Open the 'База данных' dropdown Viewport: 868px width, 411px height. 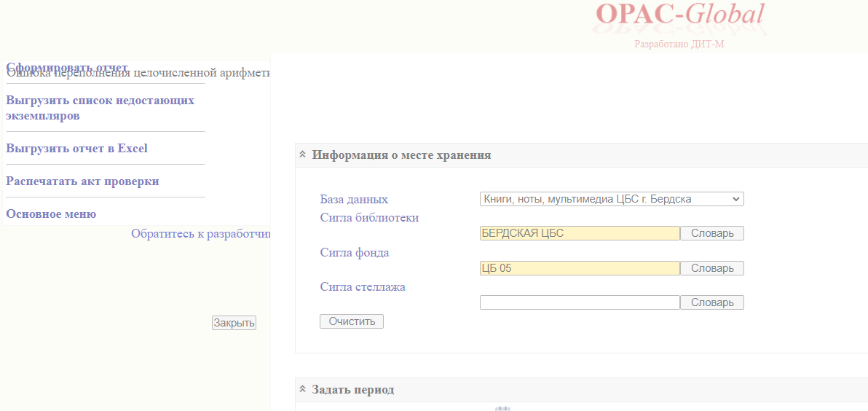[611, 199]
